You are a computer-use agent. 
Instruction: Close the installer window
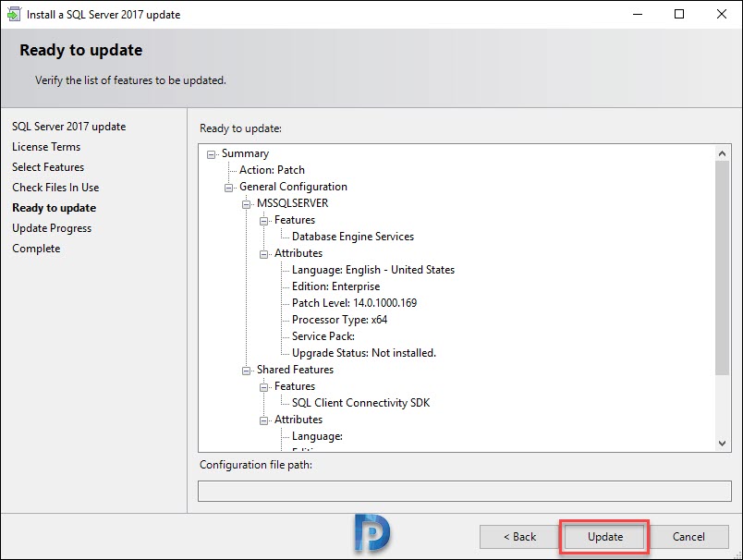(721, 14)
